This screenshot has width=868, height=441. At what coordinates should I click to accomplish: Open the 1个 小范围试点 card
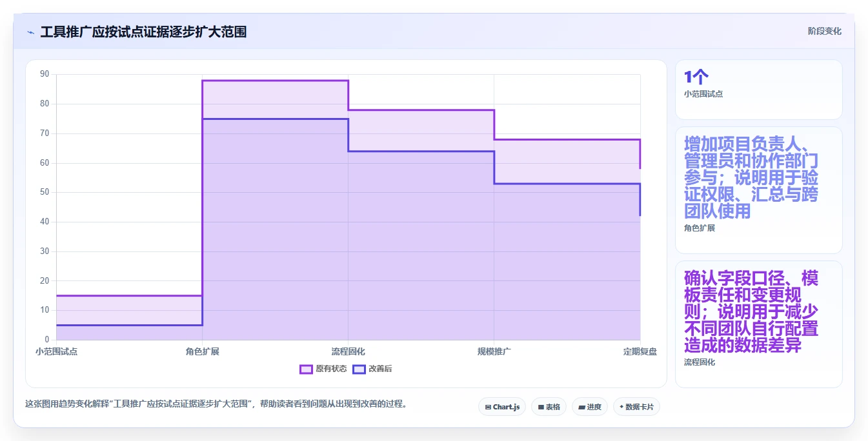759,90
